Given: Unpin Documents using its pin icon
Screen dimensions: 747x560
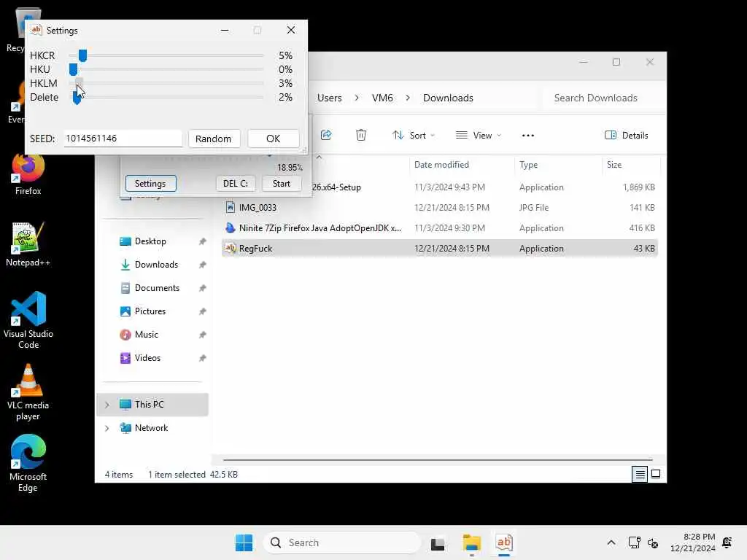Looking at the screenshot, I should [203, 288].
